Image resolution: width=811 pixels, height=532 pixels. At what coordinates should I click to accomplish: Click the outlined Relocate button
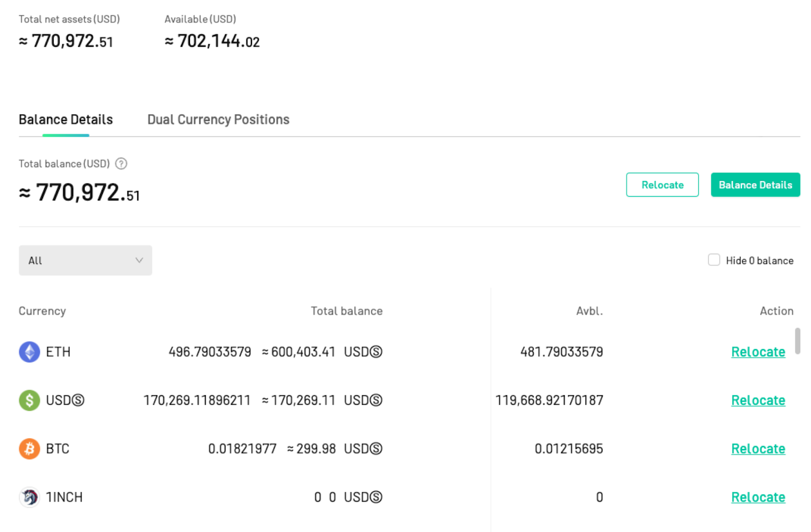point(662,185)
